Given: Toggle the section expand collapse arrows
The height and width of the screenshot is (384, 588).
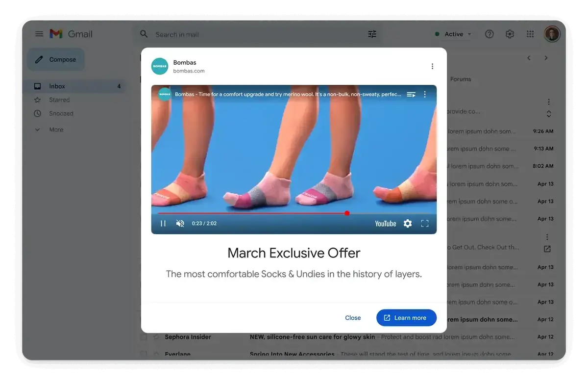Looking at the screenshot, I should (x=549, y=114).
